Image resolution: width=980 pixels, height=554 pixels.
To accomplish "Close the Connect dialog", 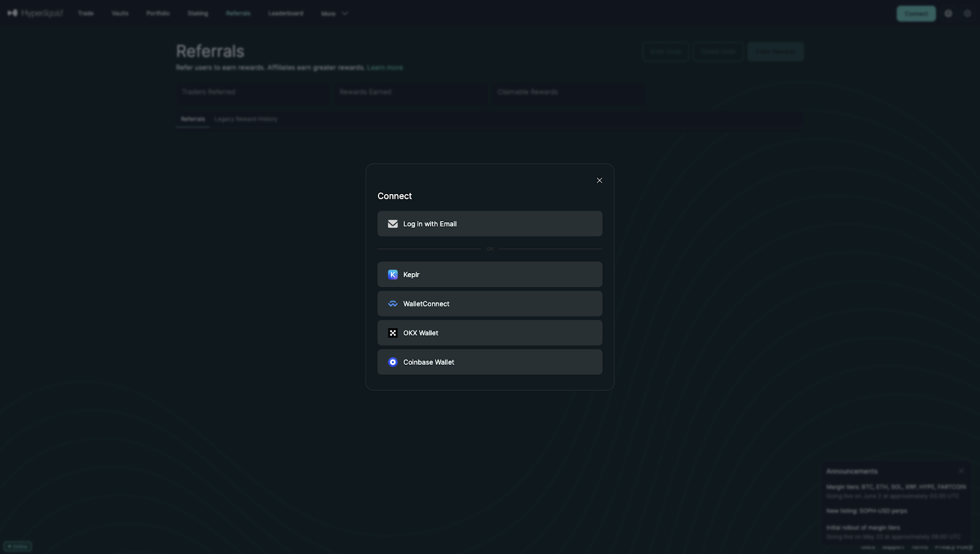I will tap(599, 180).
